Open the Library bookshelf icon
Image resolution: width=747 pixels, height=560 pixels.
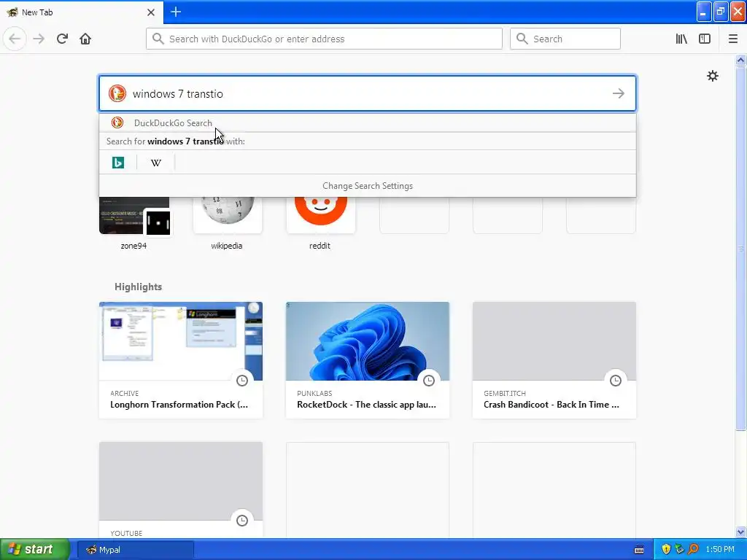point(681,39)
